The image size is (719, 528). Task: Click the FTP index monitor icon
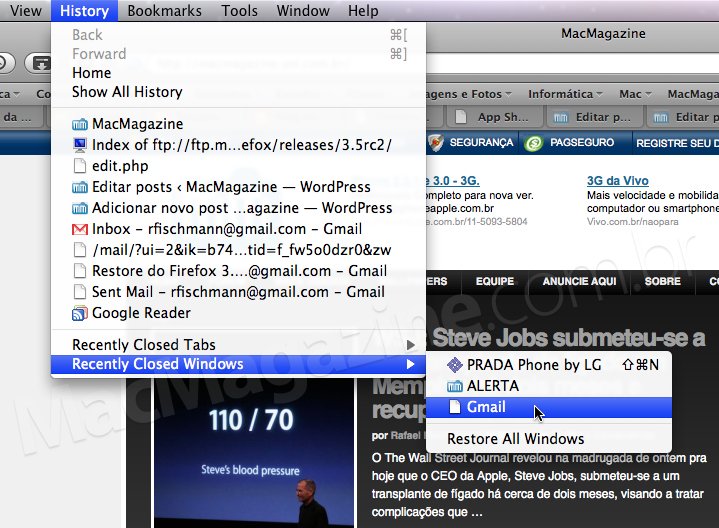tap(80, 145)
